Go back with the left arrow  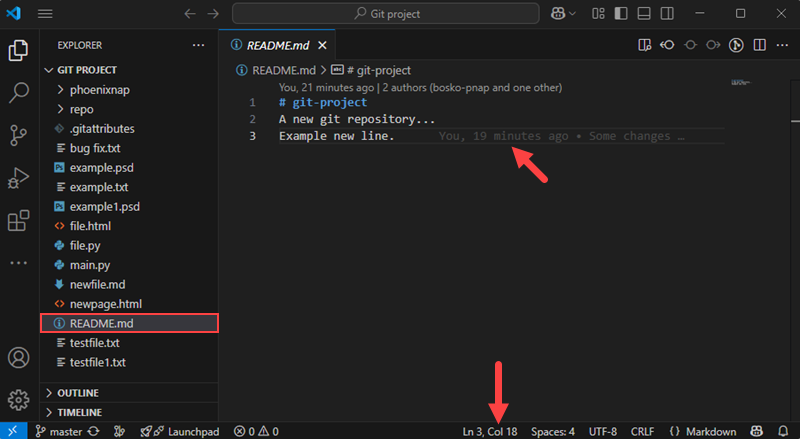click(190, 14)
